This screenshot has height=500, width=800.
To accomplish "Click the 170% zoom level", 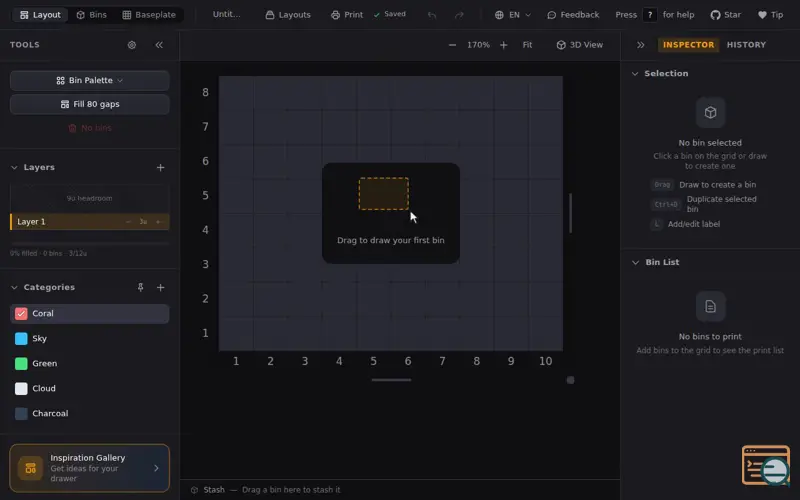I will pyautogui.click(x=478, y=45).
